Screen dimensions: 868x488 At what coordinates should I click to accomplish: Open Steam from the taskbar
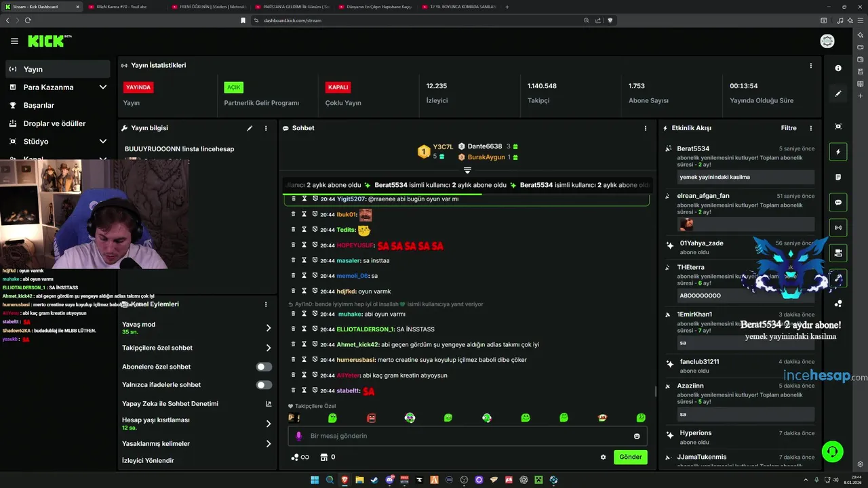(374, 480)
